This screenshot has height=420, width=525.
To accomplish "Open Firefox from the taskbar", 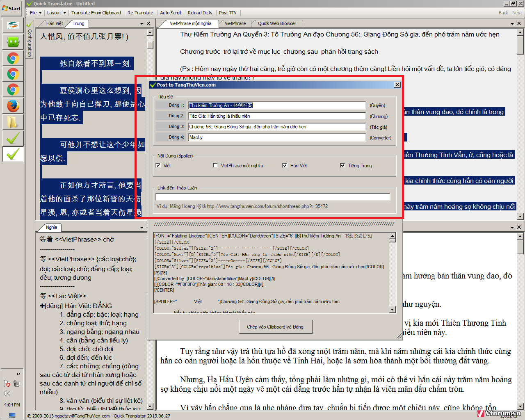I will 13,106.
